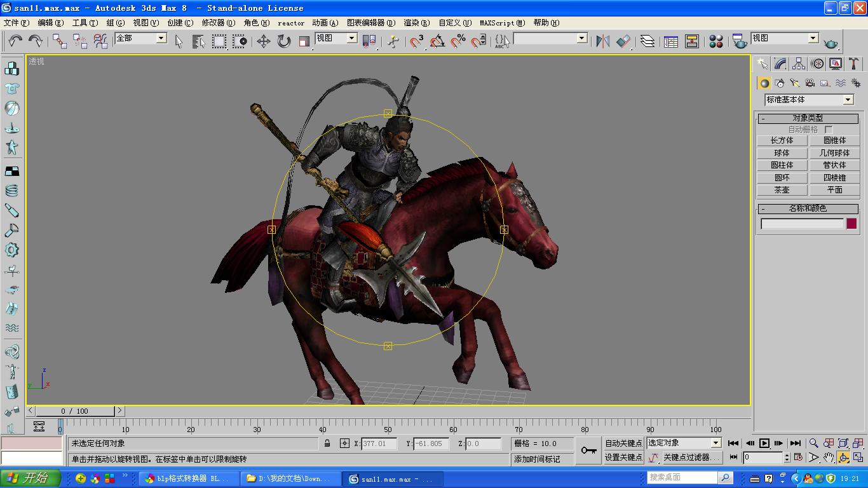Image resolution: width=868 pixels, height=488 pixels.
Task: Open the Modify panel tab icon
Action: 780,64
